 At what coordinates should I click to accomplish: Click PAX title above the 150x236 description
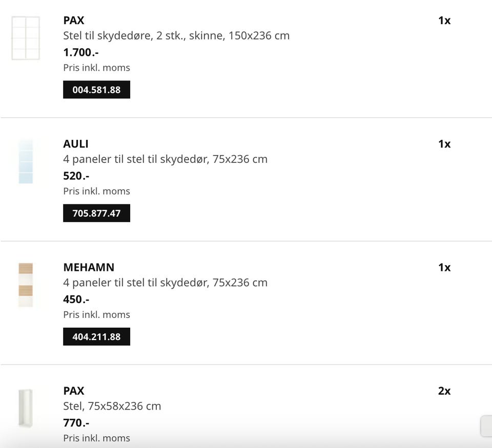tap(74, 20)
